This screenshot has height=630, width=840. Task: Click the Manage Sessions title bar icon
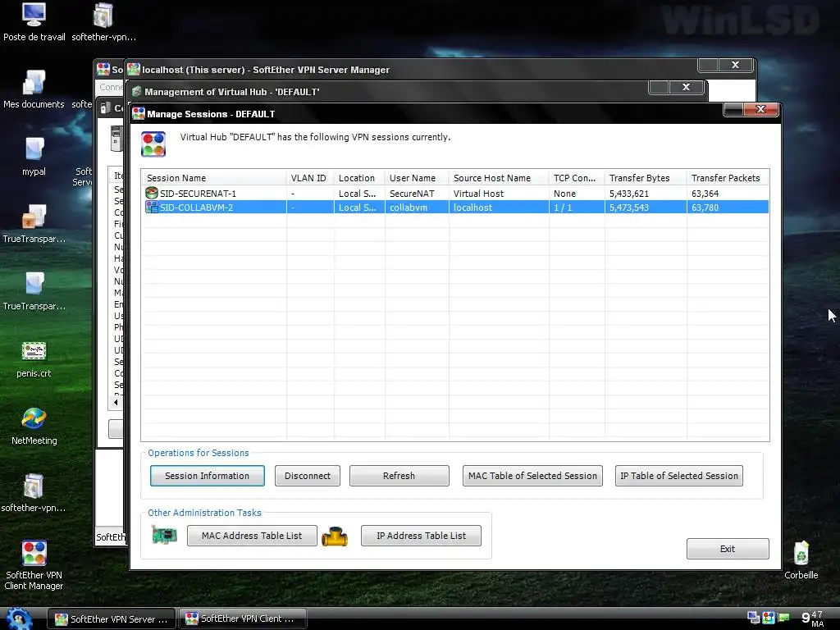(x=139, y=113)
